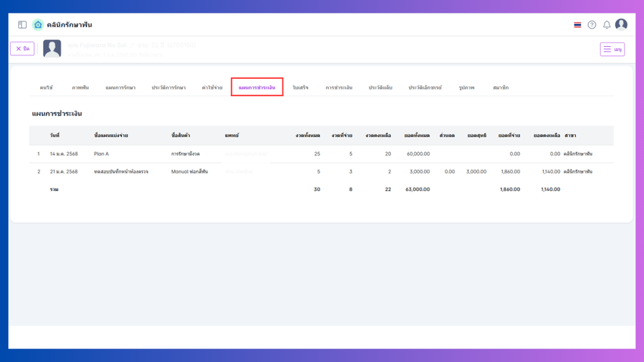Switch to the การชำระเงิน tab

point(339,87)
